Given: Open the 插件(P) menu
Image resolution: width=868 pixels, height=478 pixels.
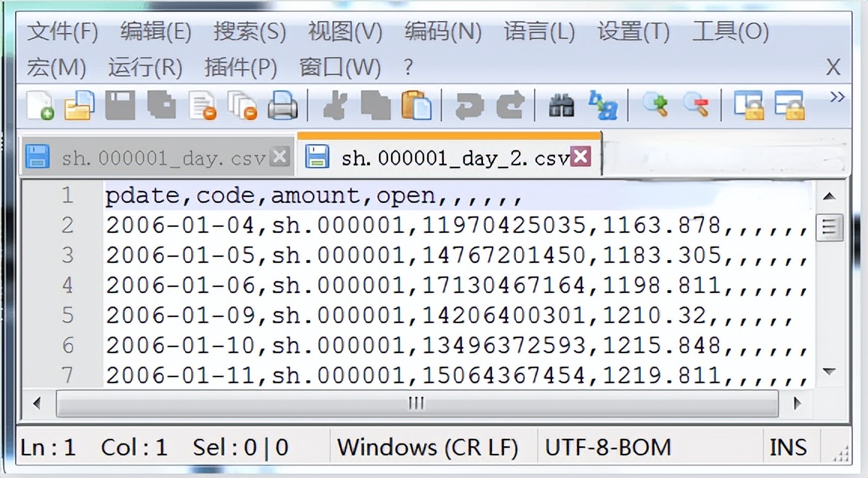Looking at the screenshot, I should [241, 68].
